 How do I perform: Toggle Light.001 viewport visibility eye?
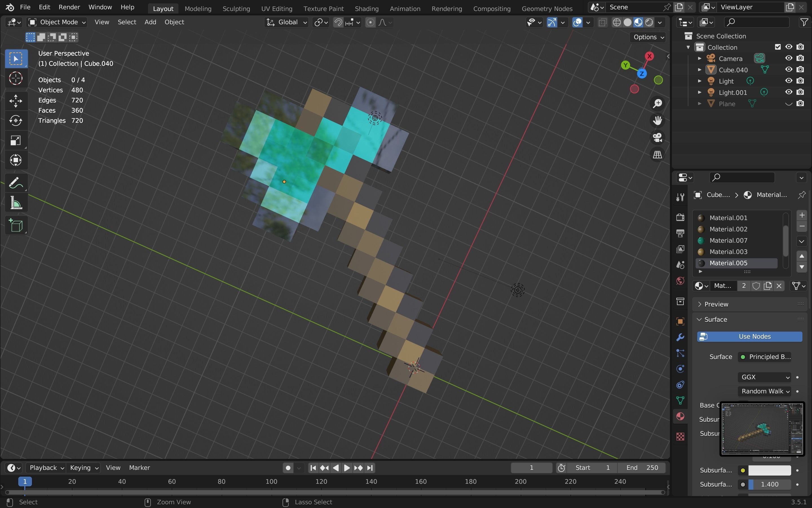pyautogui.click(x=789, y=92)
